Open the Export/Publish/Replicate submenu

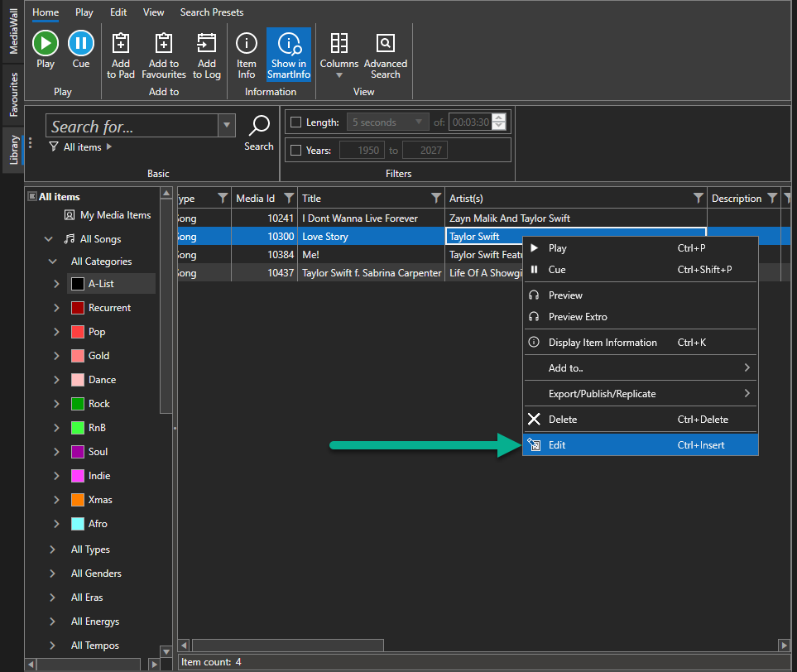point(641,393)
